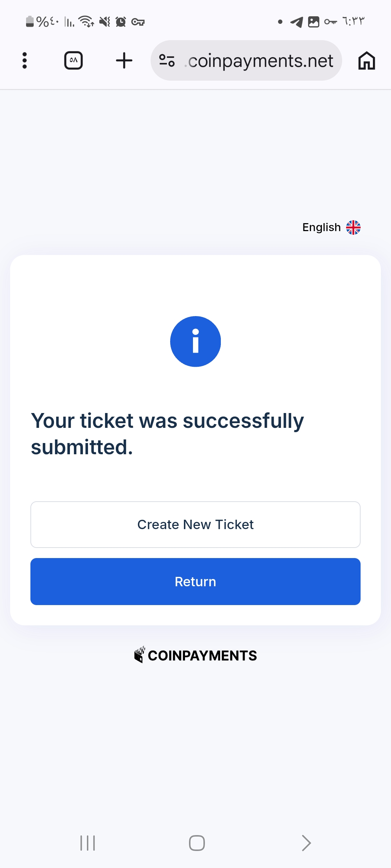The height and width of the screenshot is (868, 391).
Task: Tap the CoinPayments logo in footer
Action: [x=195, y=655]
